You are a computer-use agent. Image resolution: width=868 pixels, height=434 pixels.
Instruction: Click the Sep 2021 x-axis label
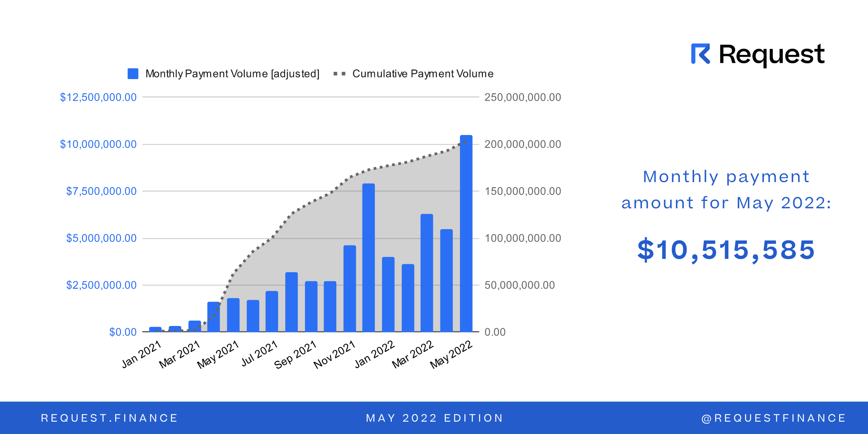[295, 355]
